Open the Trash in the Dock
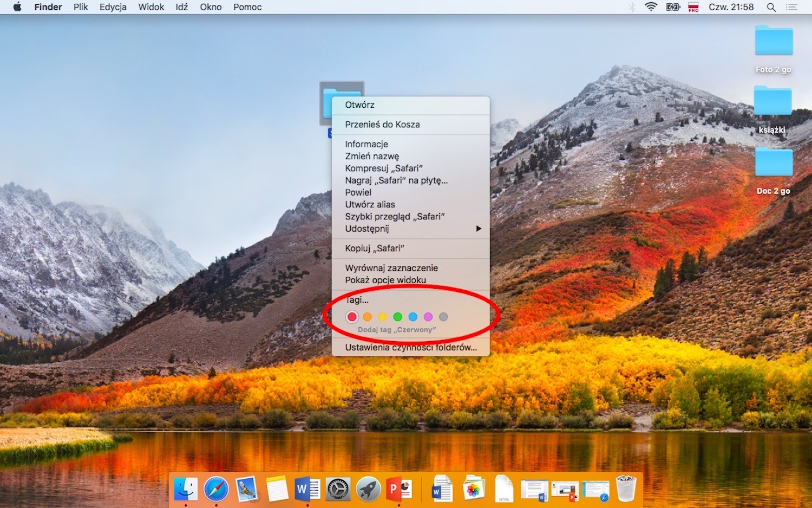This screenshot has height=508, width=812. (626, 489)
